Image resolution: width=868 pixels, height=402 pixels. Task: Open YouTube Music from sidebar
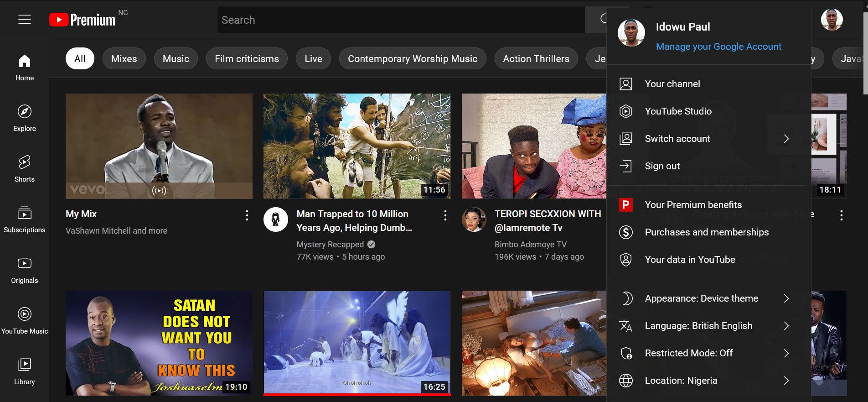25,321
